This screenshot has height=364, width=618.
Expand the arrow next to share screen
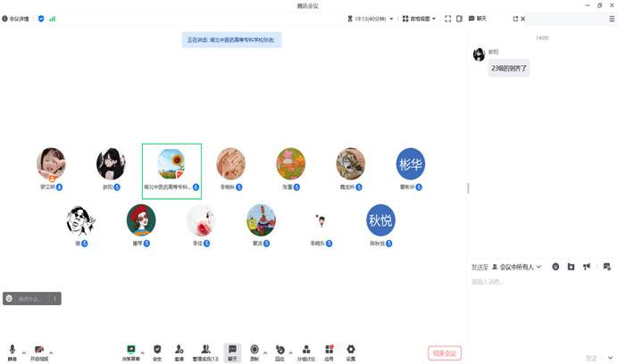(142, 352)
